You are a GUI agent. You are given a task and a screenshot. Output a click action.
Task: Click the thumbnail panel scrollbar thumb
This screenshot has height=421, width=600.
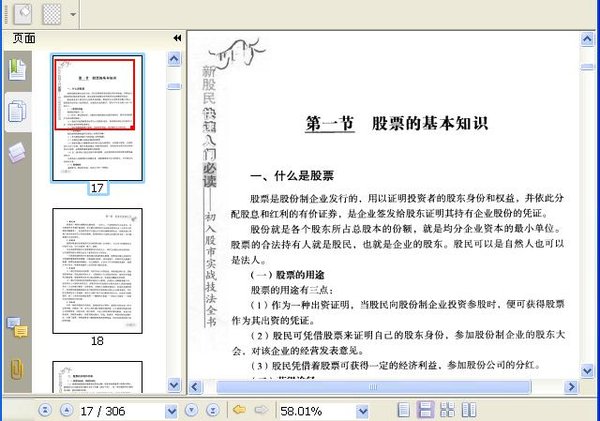tap(174, 86)
